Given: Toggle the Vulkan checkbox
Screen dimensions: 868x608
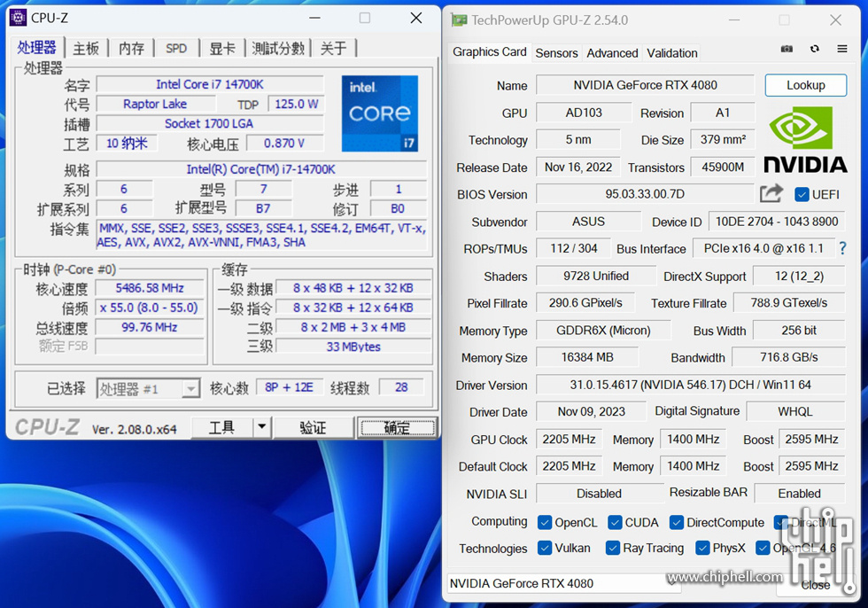Looking at the screenshot, I should [x=545, y=548].
